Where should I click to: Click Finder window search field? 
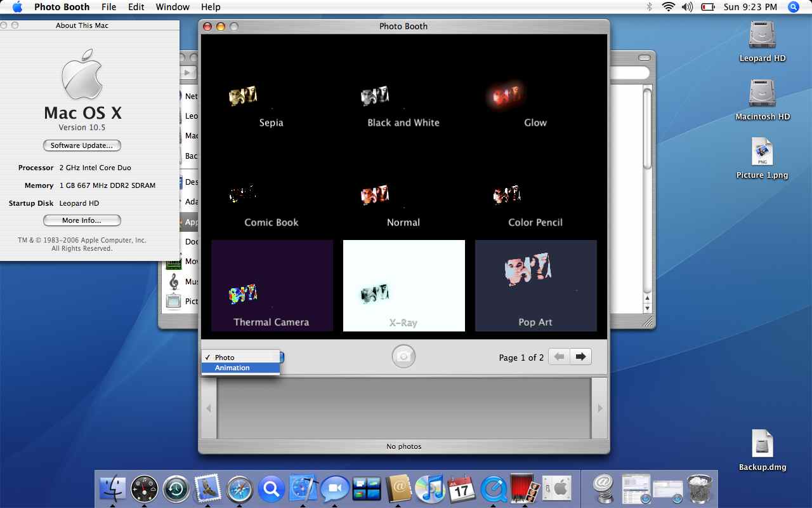coord(629,73)
